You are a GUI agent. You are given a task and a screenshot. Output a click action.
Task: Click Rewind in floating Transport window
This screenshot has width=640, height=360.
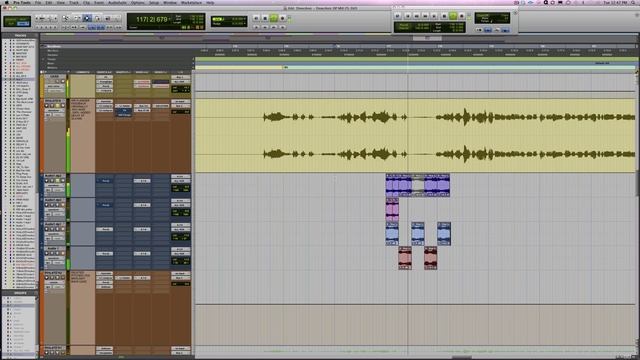tap(416, 16)
